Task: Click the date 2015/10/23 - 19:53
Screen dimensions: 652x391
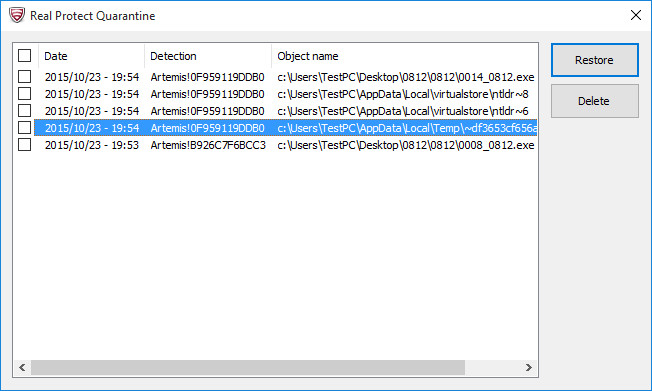Action: (92, 145)
